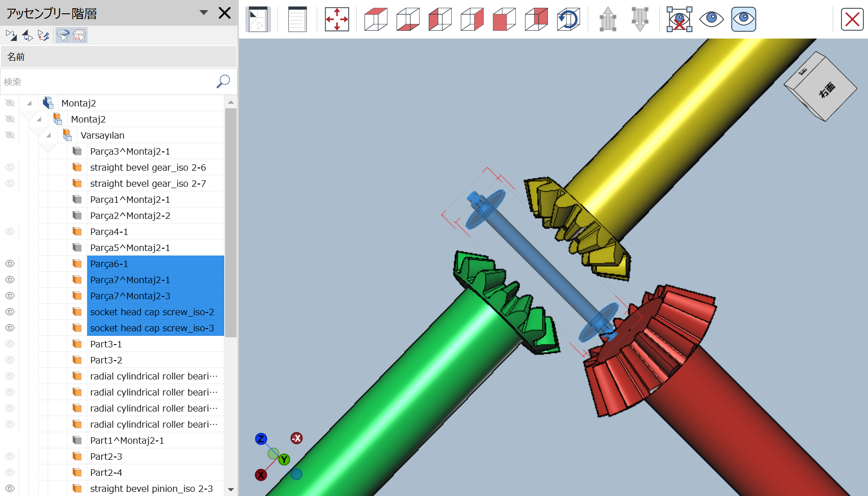Switch to bottom view cube icon
Screen dimensions: 868x496
408,19
